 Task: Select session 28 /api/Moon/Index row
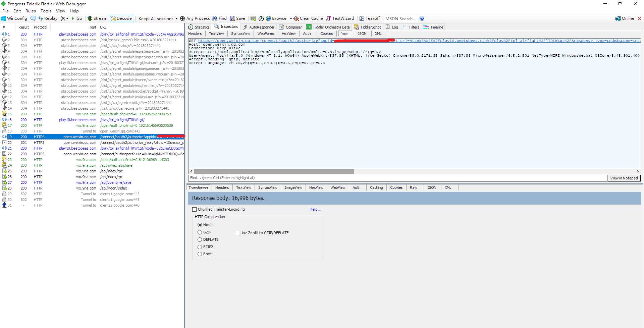tap(93, 188)
